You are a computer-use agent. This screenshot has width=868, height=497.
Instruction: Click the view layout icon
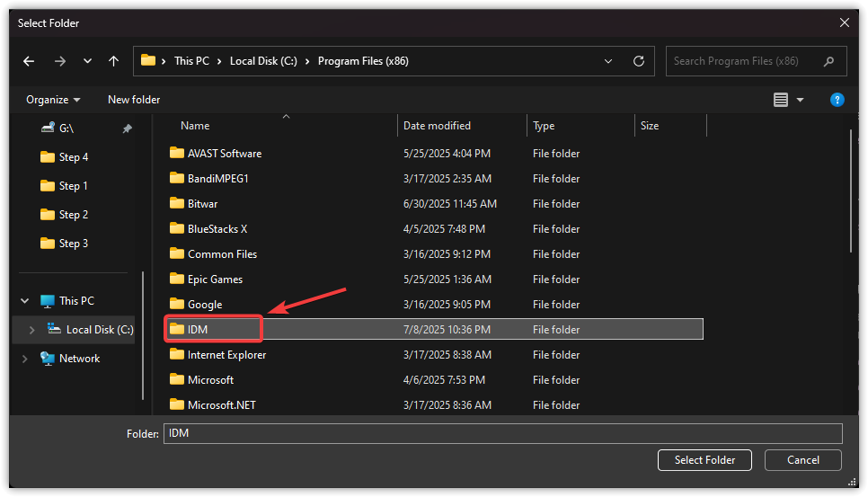coord(781,100)
